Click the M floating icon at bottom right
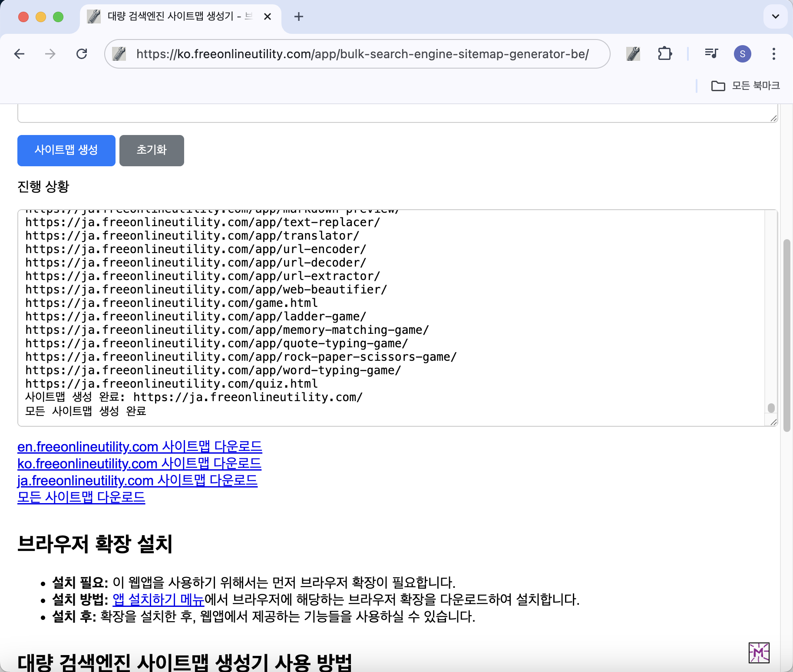The width and height of the screenshot is (793, 672). [x=759, y=653]
